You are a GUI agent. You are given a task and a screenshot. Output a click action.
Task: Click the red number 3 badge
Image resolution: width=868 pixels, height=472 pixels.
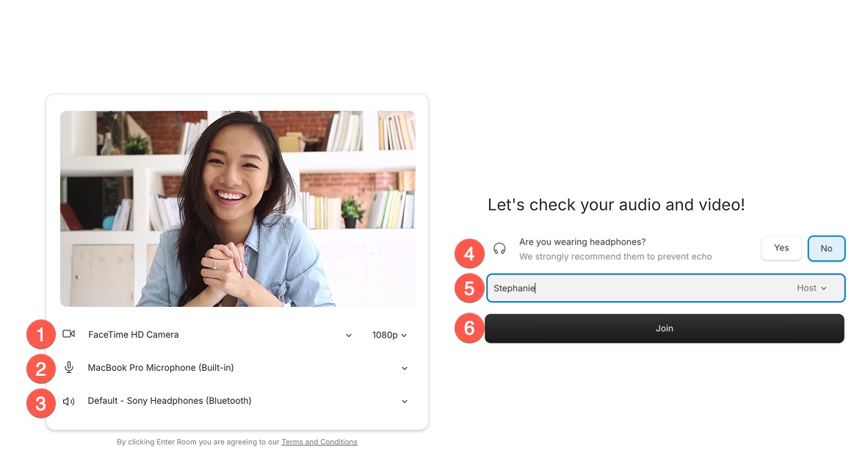point(41,403)
